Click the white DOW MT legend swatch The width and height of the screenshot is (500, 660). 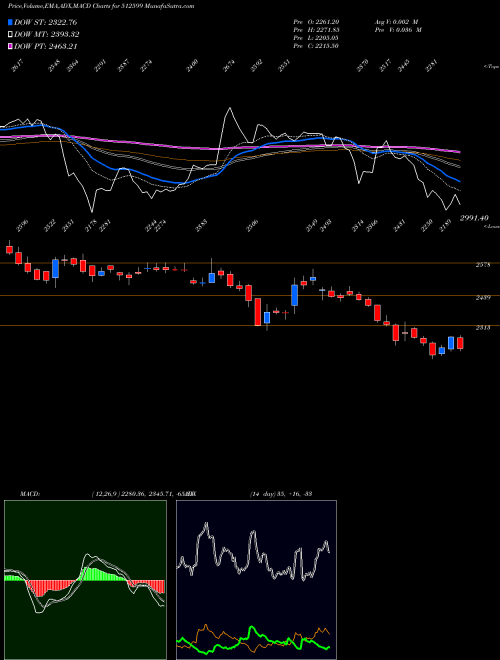11,35
